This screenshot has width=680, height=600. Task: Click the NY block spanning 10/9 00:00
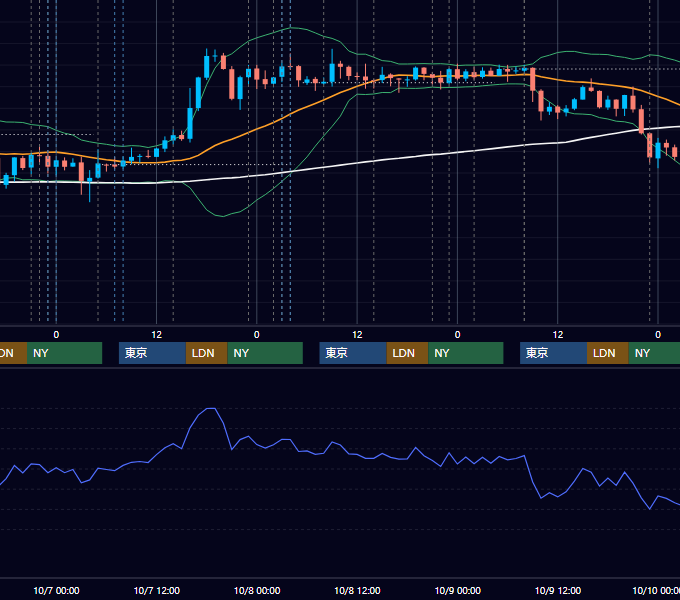point(465,353)
